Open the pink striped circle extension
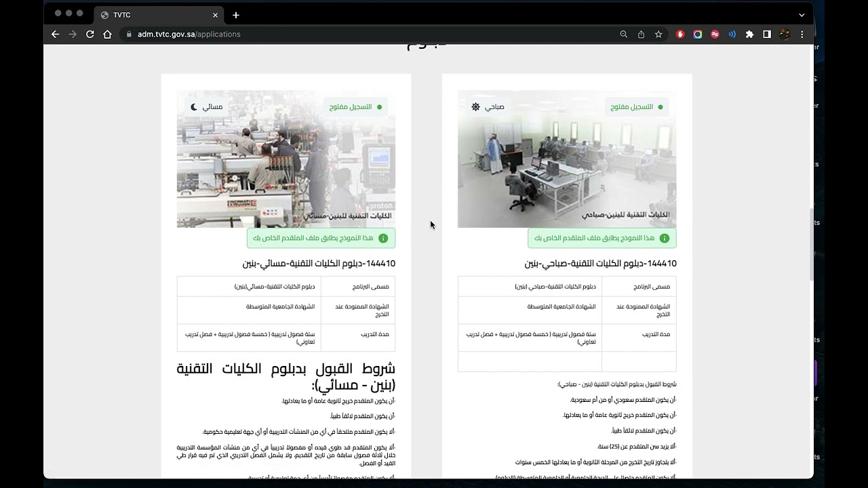Image resolution: width=868 pixels, height=488 pixels. pyautogui.click(x=715, y=34)
